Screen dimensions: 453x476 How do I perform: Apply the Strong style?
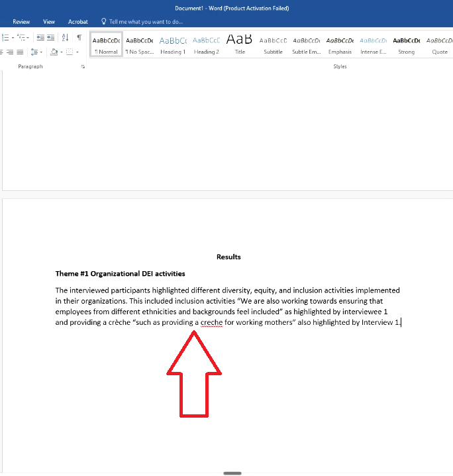tap(406, 44)
